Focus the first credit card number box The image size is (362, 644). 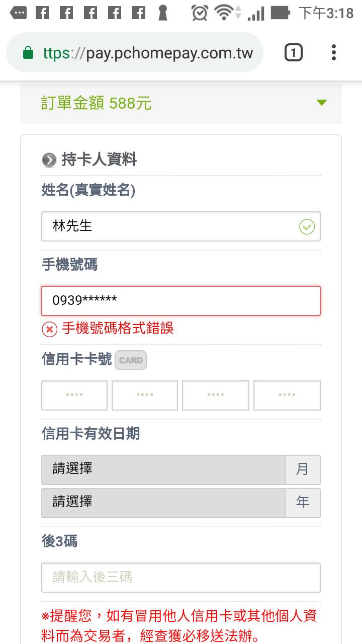[x=74, y=395]
